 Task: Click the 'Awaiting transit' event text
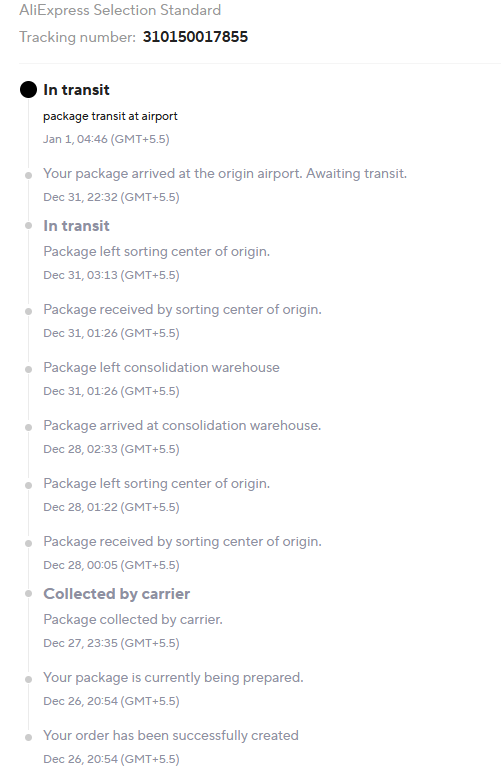225,174
